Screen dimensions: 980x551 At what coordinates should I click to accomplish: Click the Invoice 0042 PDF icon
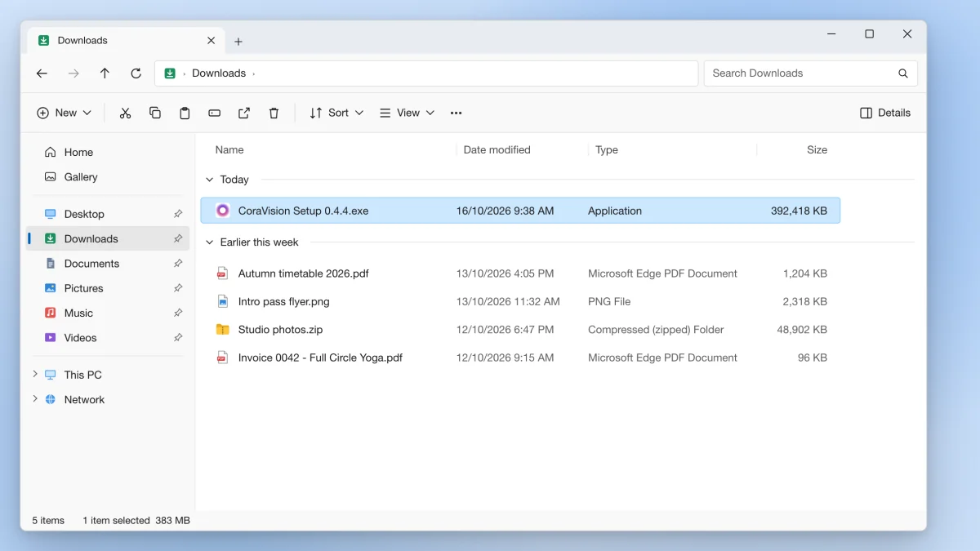(222, 358)
